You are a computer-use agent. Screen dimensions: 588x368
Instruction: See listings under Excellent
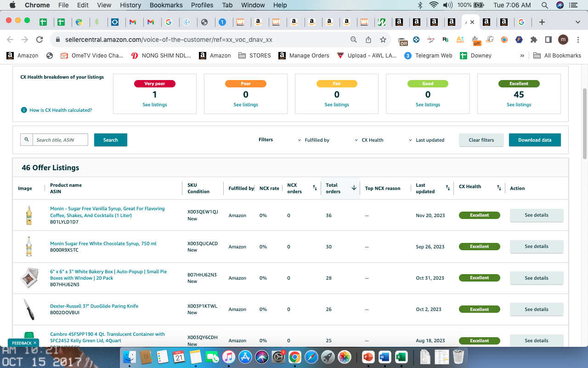[x=519, y=105]
